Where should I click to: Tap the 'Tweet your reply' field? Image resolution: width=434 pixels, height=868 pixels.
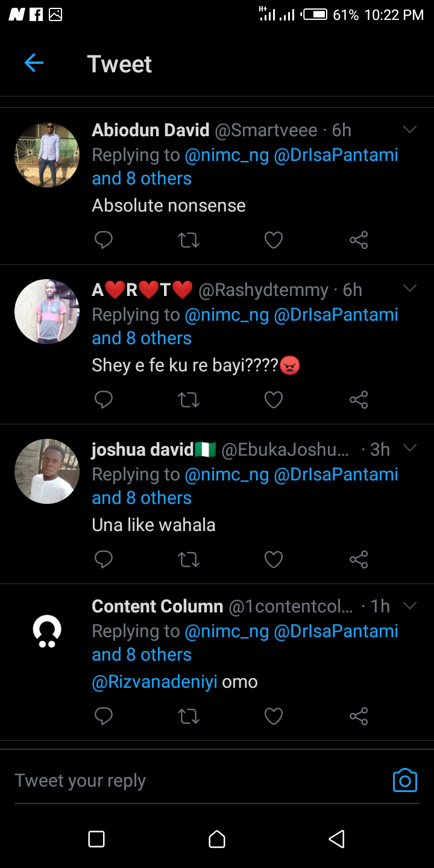181,781
